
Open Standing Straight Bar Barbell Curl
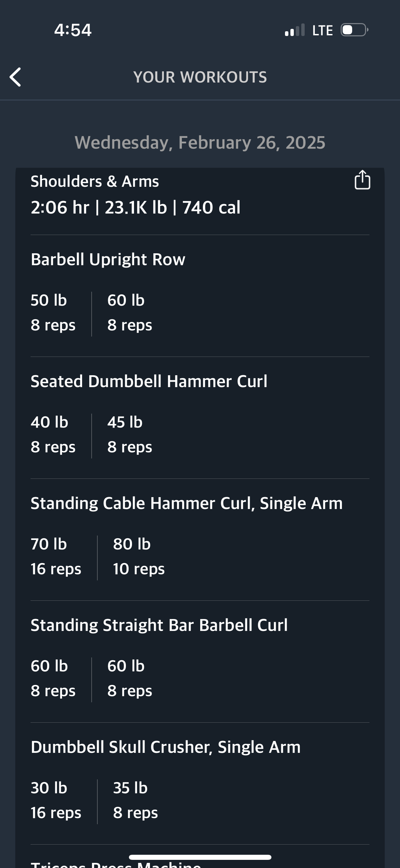(159, 625)
